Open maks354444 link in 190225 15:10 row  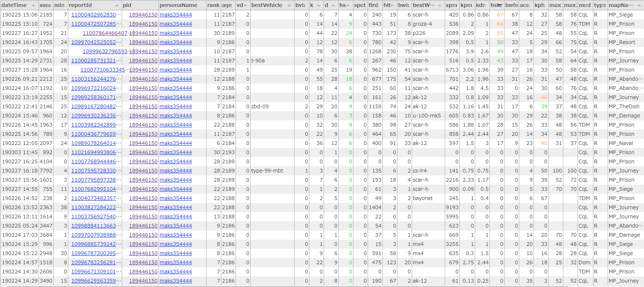coord(176,24)
